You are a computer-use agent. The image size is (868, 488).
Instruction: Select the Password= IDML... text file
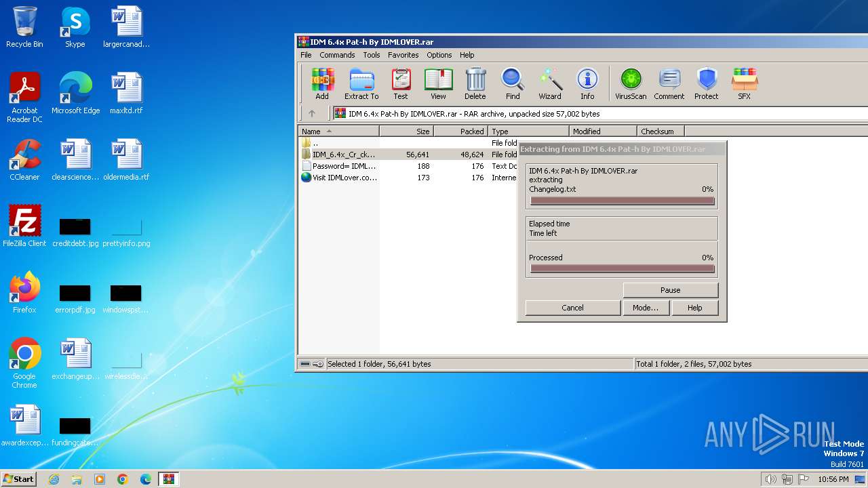[x=407, y=166]
